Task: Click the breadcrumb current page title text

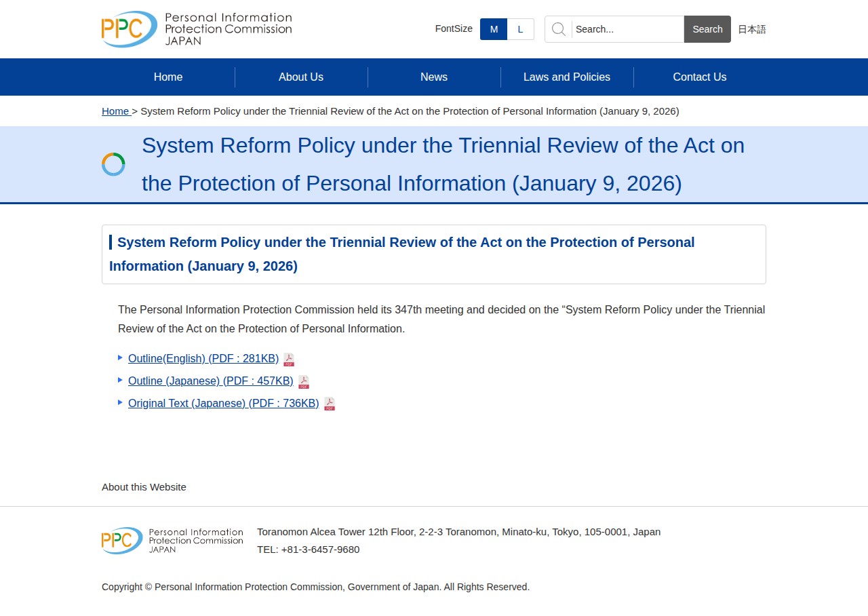Action: 410,111
